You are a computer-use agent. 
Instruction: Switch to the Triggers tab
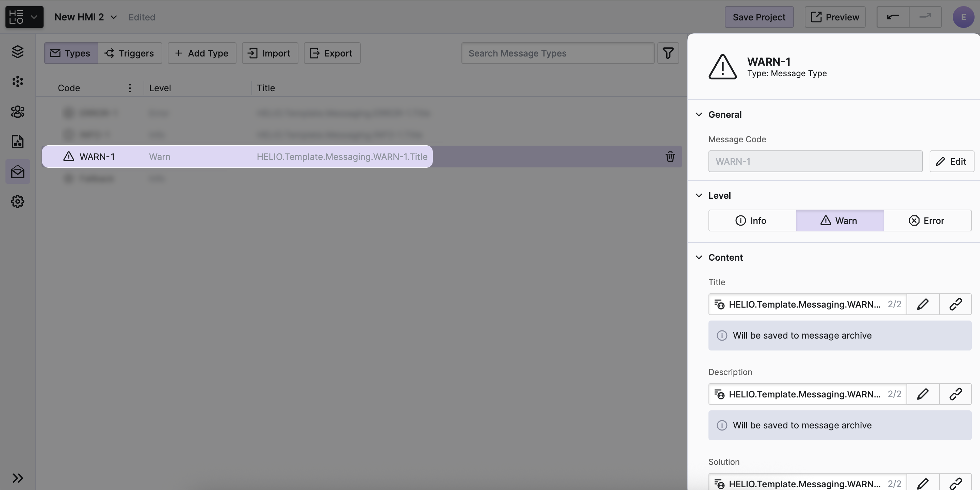(x=130, y=53)
